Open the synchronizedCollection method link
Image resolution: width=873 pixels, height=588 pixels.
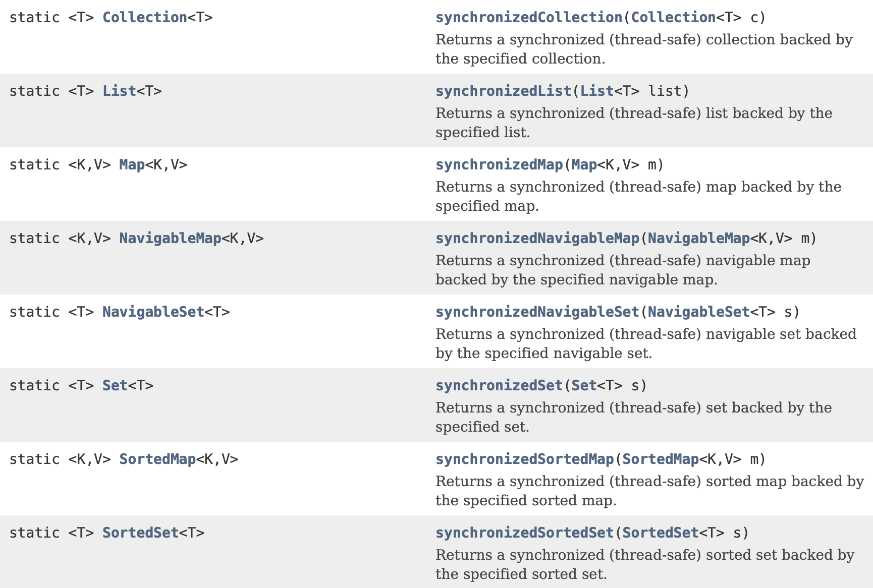(x=528, y=17)
